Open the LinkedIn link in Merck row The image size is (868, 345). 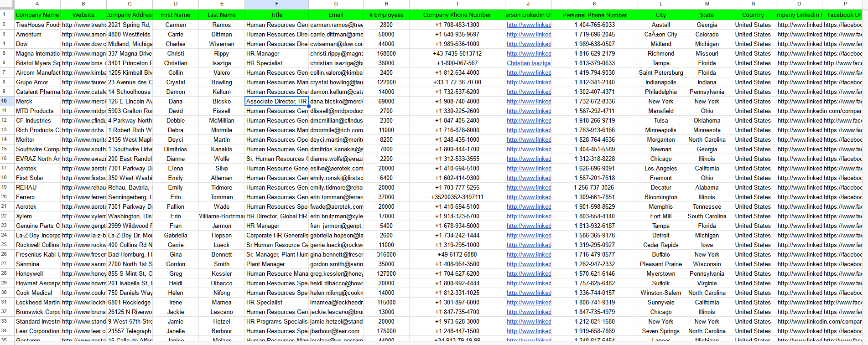[x=529, y=102]
